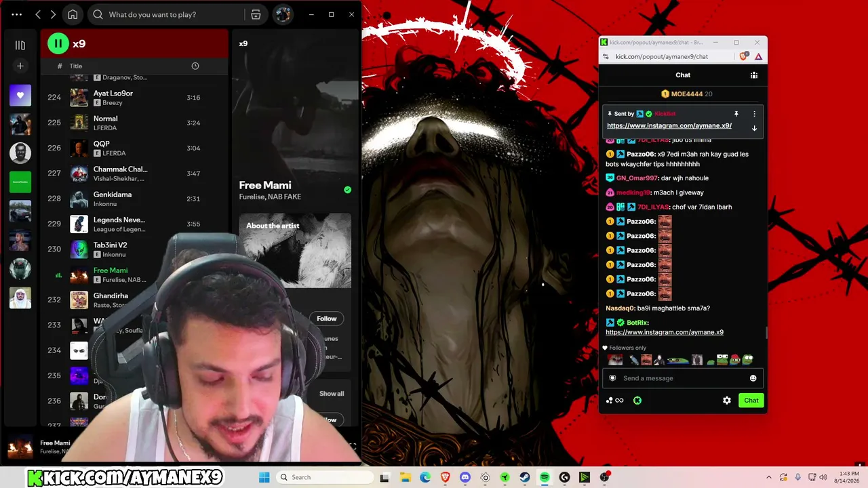The width and height of the screenshot is (868, 488).
Task: Click the currently playing Free Mami row
Action: point(134,274)
